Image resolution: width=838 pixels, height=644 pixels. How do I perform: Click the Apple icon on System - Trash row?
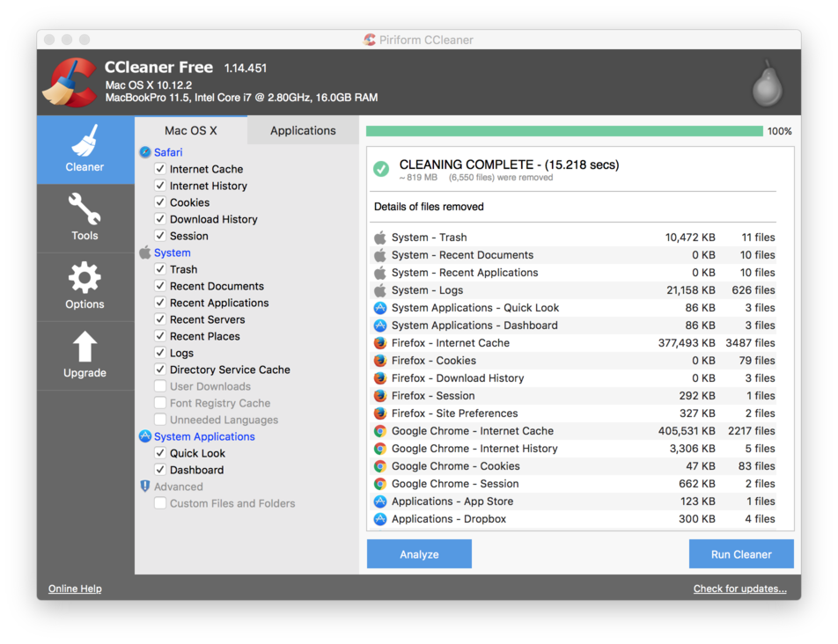[380, 237]
